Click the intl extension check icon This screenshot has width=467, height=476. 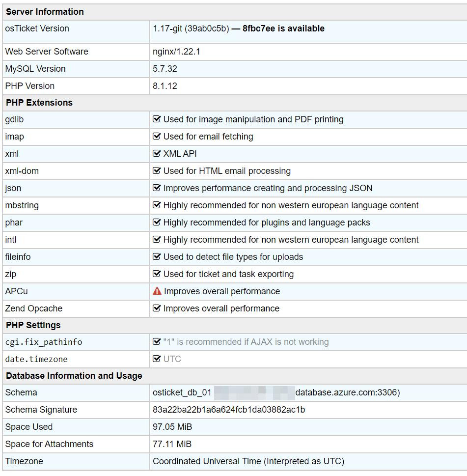click(x=157, y=240)
